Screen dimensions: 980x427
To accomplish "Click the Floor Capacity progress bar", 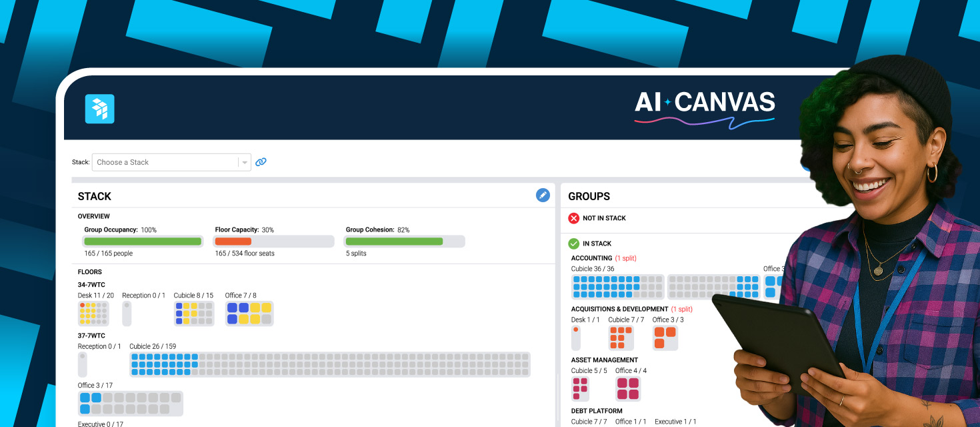I will click(x=273, y=242).
